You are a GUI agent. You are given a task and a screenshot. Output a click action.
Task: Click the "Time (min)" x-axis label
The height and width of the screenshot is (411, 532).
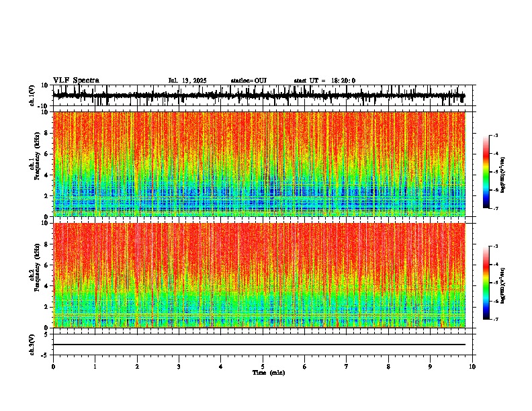[269, 373]
